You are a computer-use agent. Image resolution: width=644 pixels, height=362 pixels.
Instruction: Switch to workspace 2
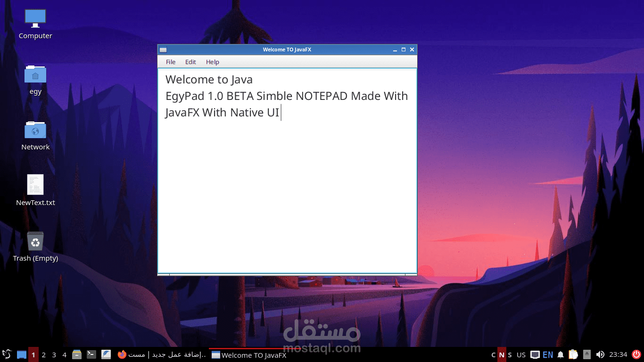click(x=44, y=354)
